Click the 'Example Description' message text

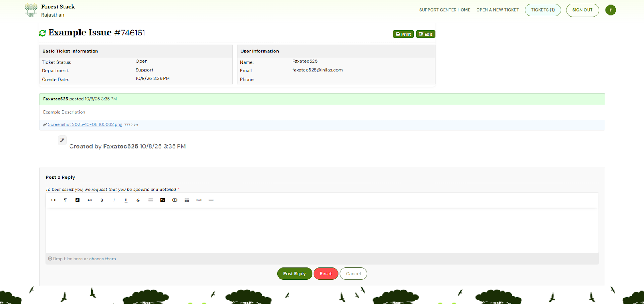tap(64, 112)
